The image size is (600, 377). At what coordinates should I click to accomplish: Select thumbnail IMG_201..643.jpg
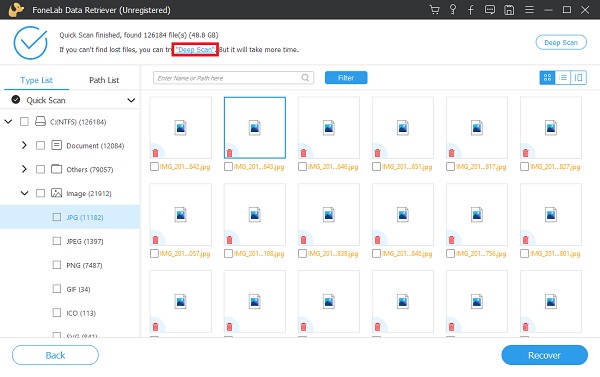pos(255,127)
